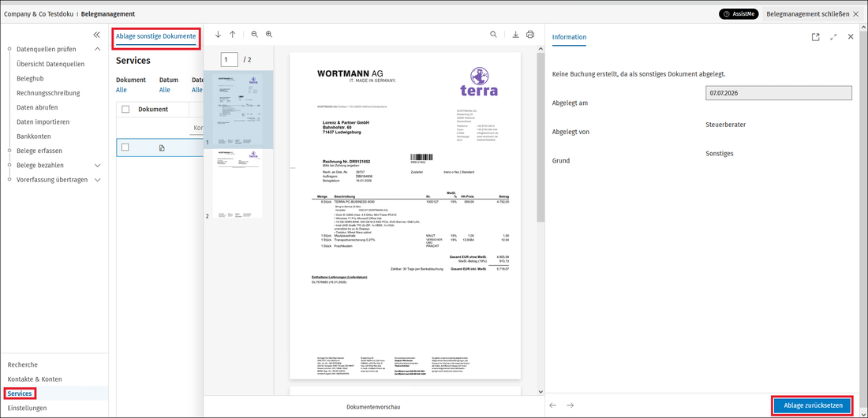868x418 pixels.
Task: Open Übersicht Datenquellen
Action: pos(51,64)
